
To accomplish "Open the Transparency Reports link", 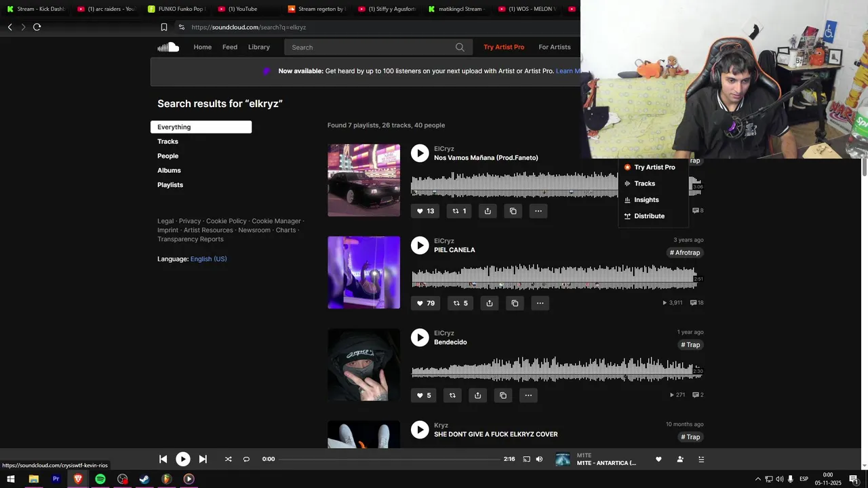I will pyautogui.click(x=191, y=239).
